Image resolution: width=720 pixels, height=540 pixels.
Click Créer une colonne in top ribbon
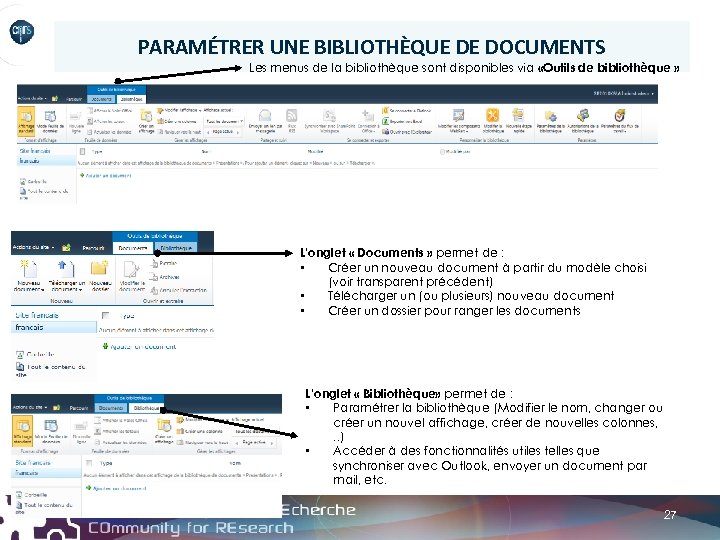pos(177,121)
